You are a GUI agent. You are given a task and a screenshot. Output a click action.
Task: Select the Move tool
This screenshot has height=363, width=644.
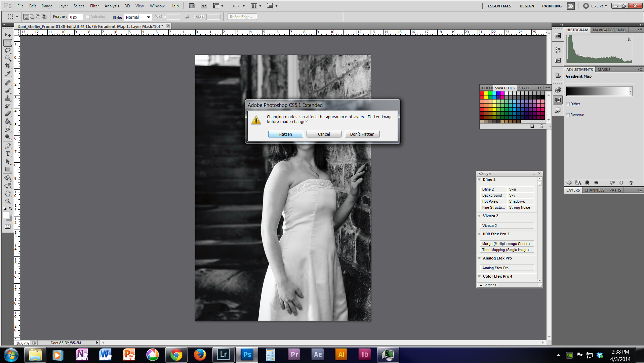coord(8,35)
